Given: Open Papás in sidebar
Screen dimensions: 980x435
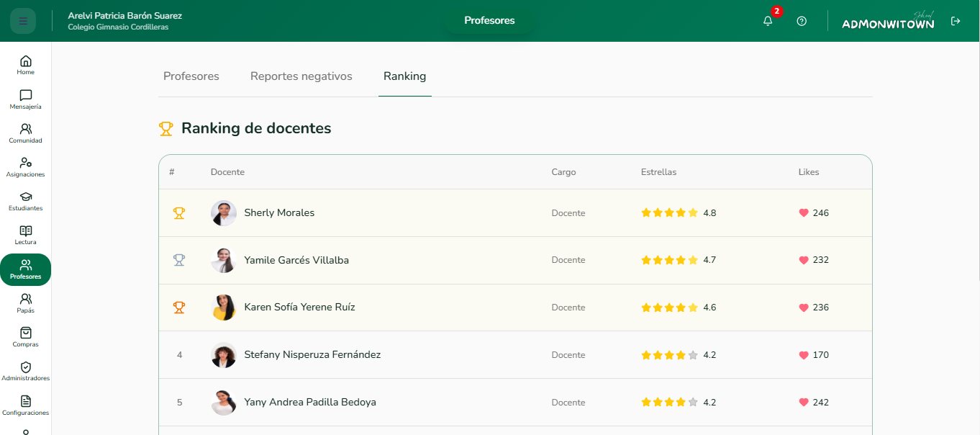Looking at the screenshot, I should point(26,303).
